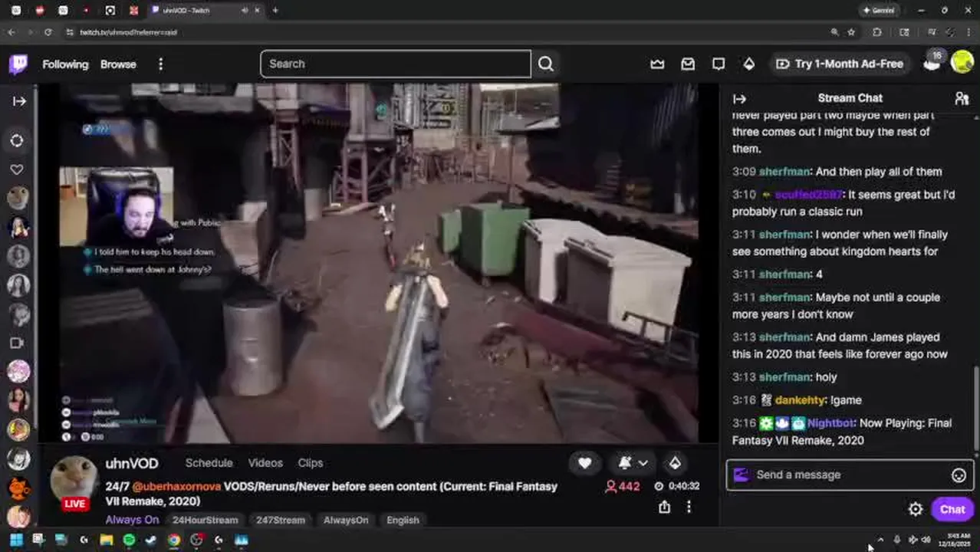Viewport: 980px width, 552px height.
Task: Click the sidebar video camera icon
Action: pyautogui.click(x=17, y=343)
